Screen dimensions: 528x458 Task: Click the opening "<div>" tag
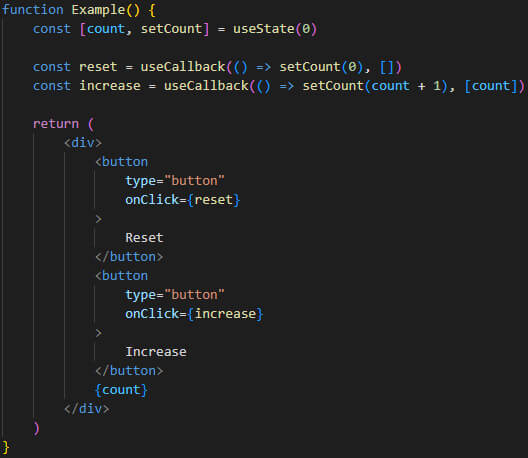tap(83, 143)
